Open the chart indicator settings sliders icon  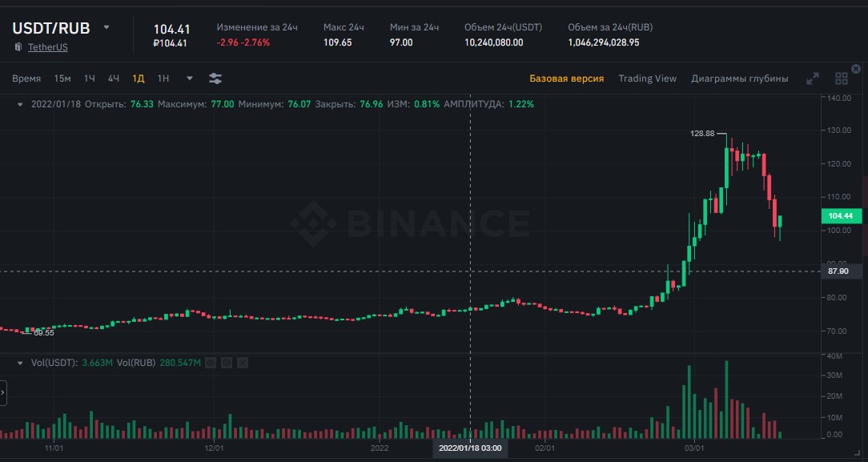tap(215, 78)
